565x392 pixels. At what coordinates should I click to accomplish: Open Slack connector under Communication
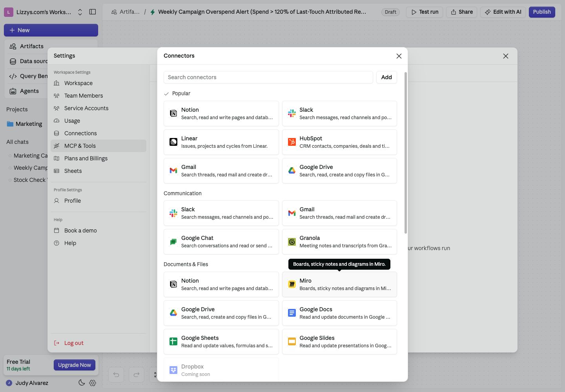pyautogui.click(x=221, y=213)
